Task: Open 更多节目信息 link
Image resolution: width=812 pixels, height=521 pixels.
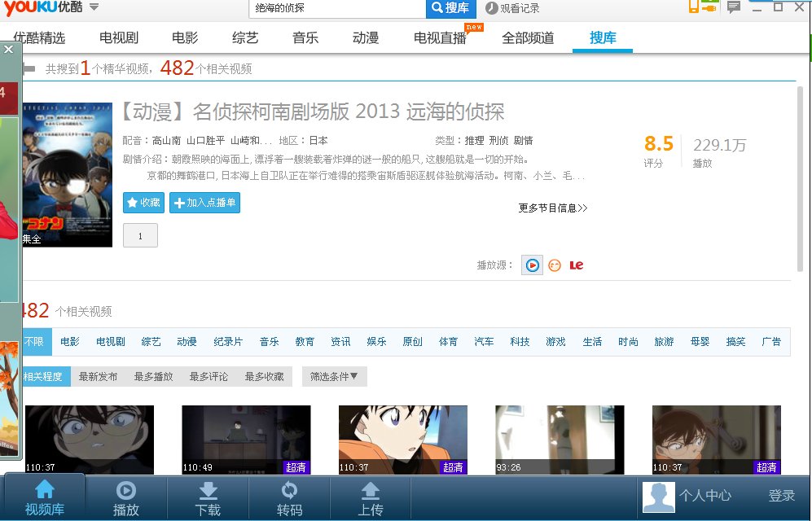Action: 552,208
